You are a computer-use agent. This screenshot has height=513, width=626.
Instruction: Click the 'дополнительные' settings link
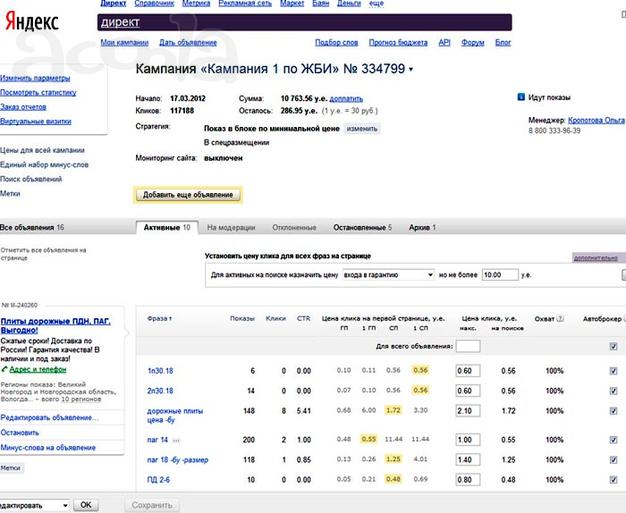(x=595, y=258)
